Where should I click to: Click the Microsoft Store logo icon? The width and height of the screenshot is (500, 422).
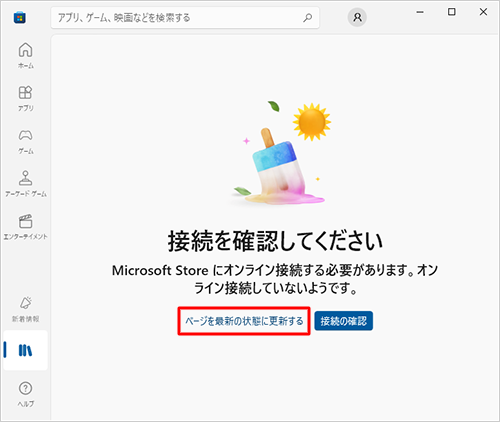[20, 17]
